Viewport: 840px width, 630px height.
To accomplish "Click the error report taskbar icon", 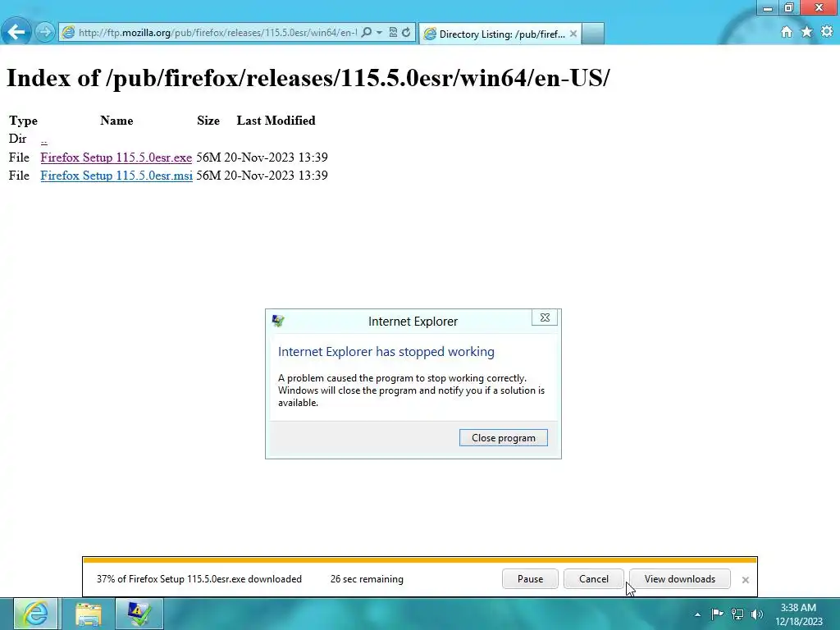I will tap(139, 614).
